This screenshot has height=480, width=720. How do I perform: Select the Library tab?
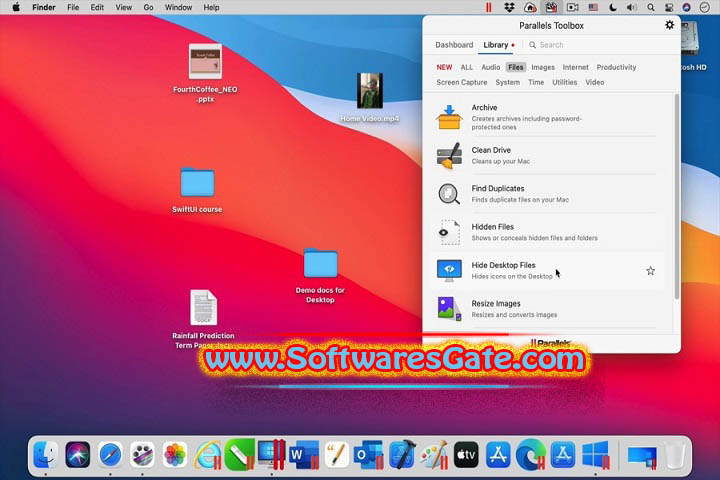[495, 45]
